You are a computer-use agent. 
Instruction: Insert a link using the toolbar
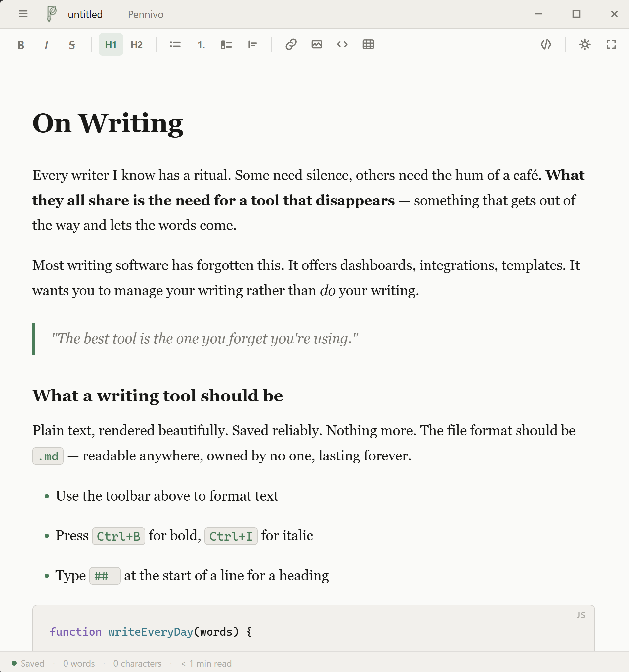point(291,44)
